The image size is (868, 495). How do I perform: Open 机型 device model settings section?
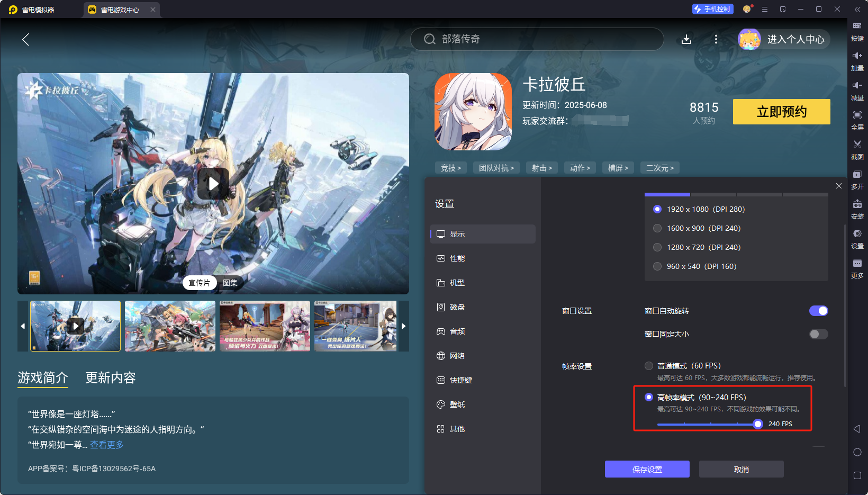click(x=483, y=283)
